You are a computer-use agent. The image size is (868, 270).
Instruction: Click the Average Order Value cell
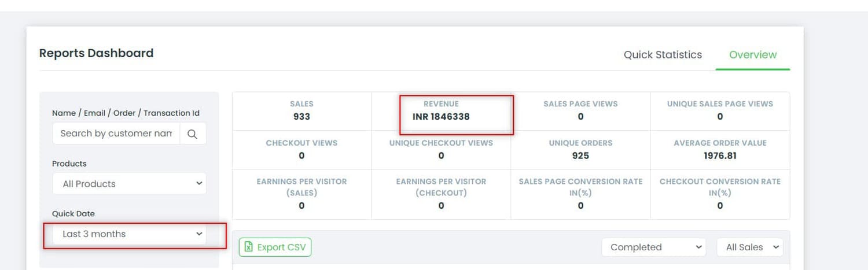(720, 149)
